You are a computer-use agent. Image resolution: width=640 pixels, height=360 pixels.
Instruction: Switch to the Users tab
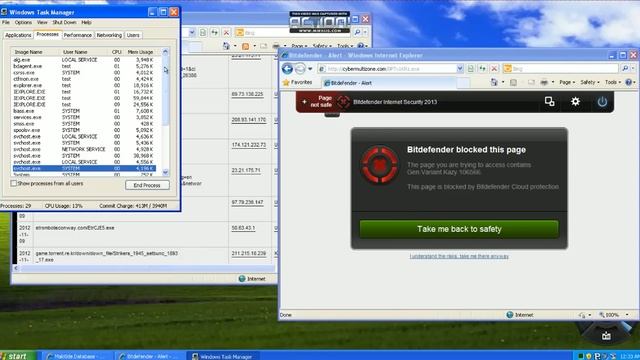pos(133,35)
